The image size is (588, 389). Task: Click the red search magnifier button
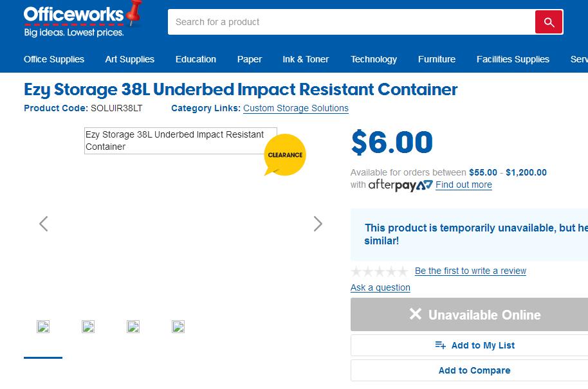point(549,22)
